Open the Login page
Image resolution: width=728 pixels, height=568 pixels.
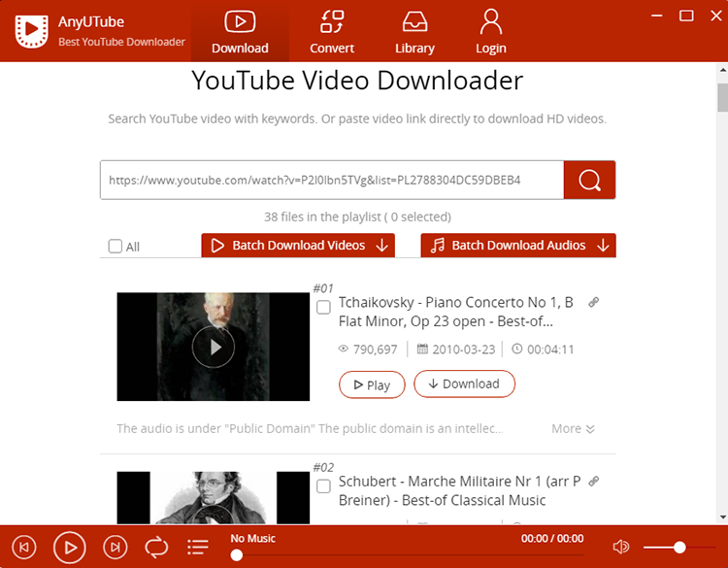491,32
